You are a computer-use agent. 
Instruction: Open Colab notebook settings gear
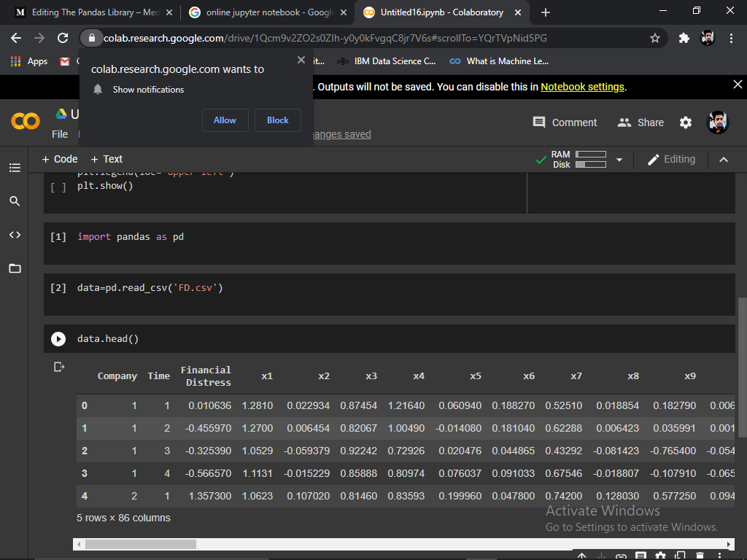[686, 122]
